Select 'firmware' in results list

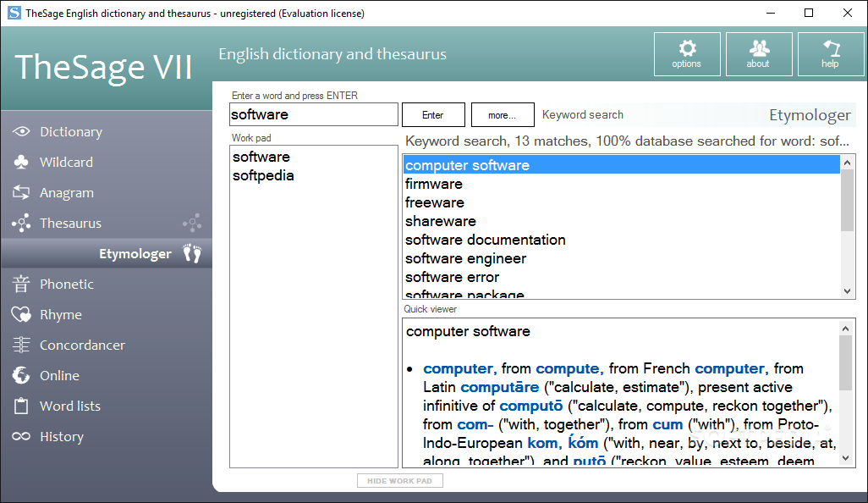pos(434,184)
